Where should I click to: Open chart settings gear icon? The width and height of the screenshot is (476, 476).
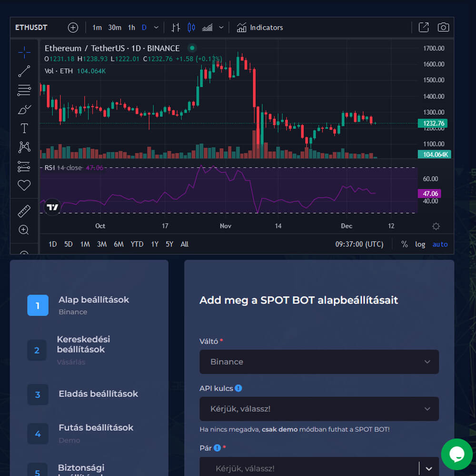tap(436, 226)
